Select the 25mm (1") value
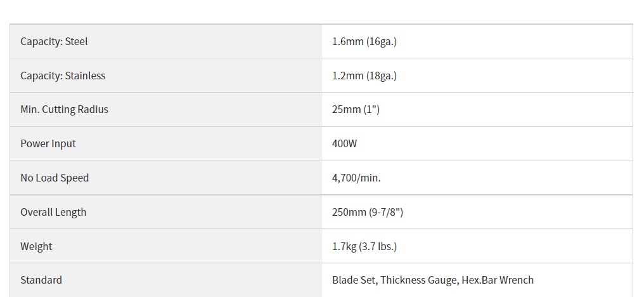 [356, 109]
